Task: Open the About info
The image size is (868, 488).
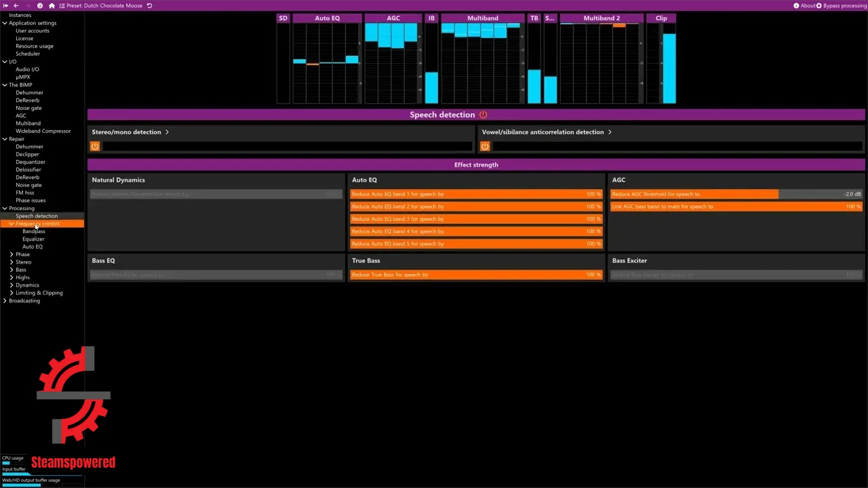Action: click(804, 5)
